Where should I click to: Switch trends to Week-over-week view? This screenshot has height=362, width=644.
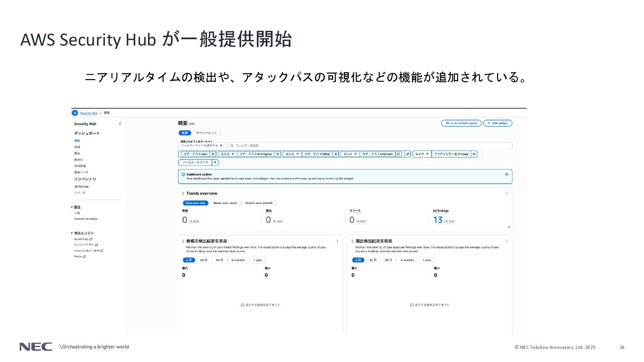point(225,203)
